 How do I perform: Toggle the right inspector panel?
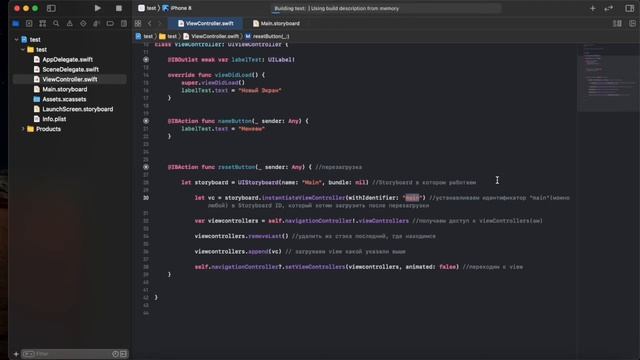pos(629,8)
